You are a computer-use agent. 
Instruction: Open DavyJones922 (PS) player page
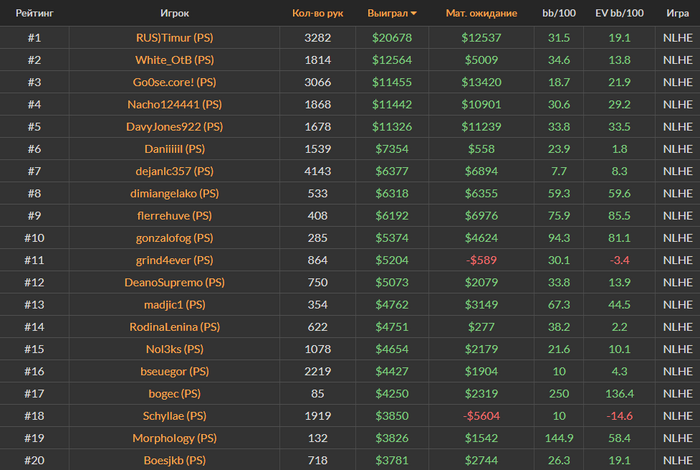point(175,127)
